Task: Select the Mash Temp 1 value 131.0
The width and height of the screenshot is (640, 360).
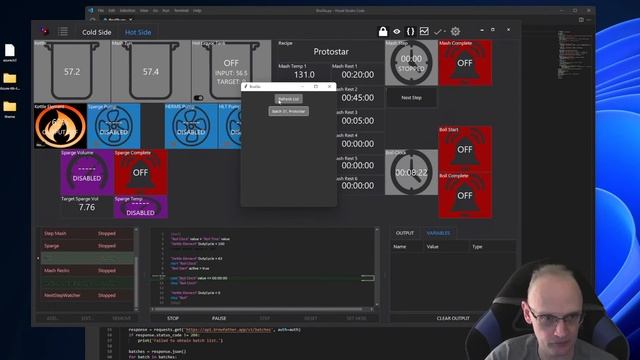Action: pyautogui.click(x=304, y=75)
